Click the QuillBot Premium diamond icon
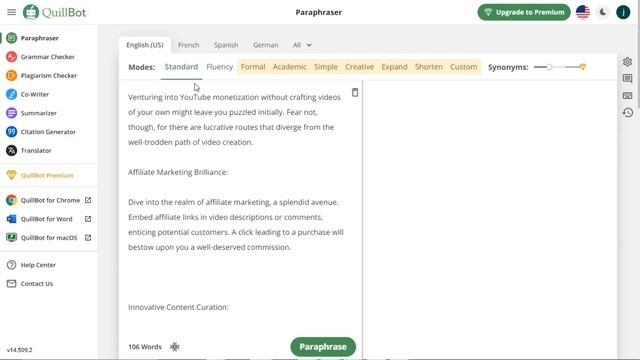This screenshot has height=360, width=640. [11, 175]
